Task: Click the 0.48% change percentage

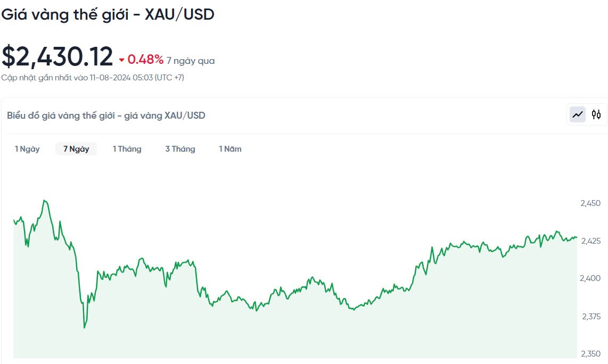Action: point(145,60)
